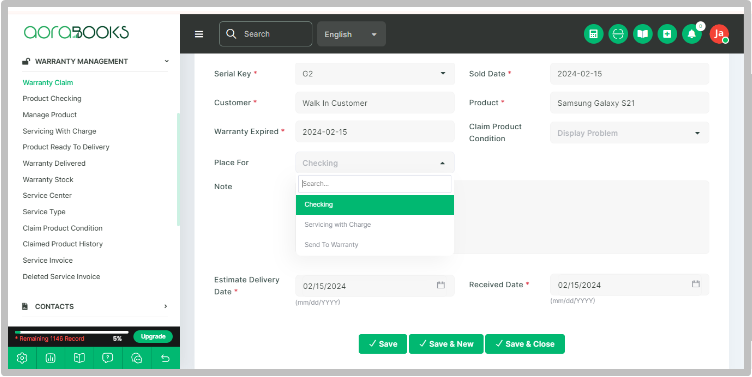
Task: Toggle the hamburger menu icon
Action: [x=199, y=34]
